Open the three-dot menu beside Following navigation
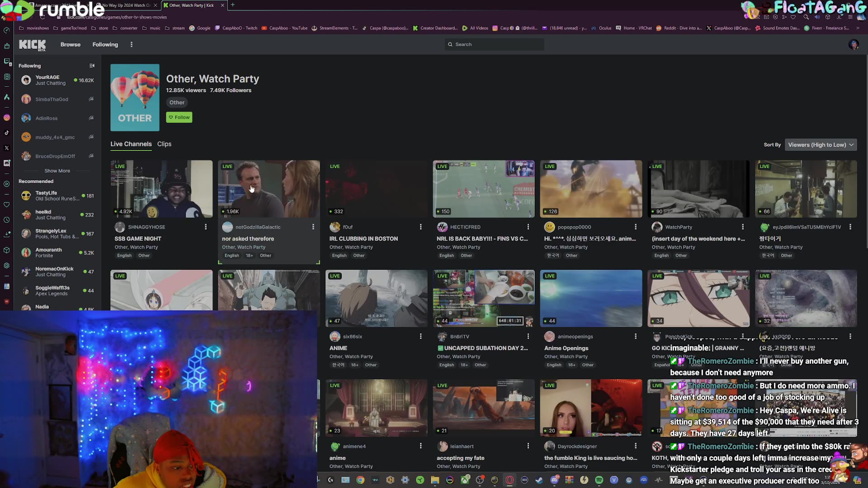 [x=132, y=44]
